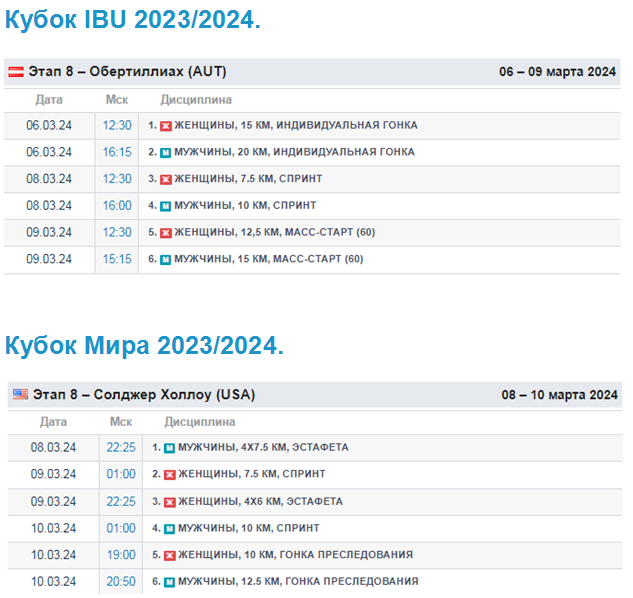Click the men icon for 4x7.5 км эстафета

170,448
